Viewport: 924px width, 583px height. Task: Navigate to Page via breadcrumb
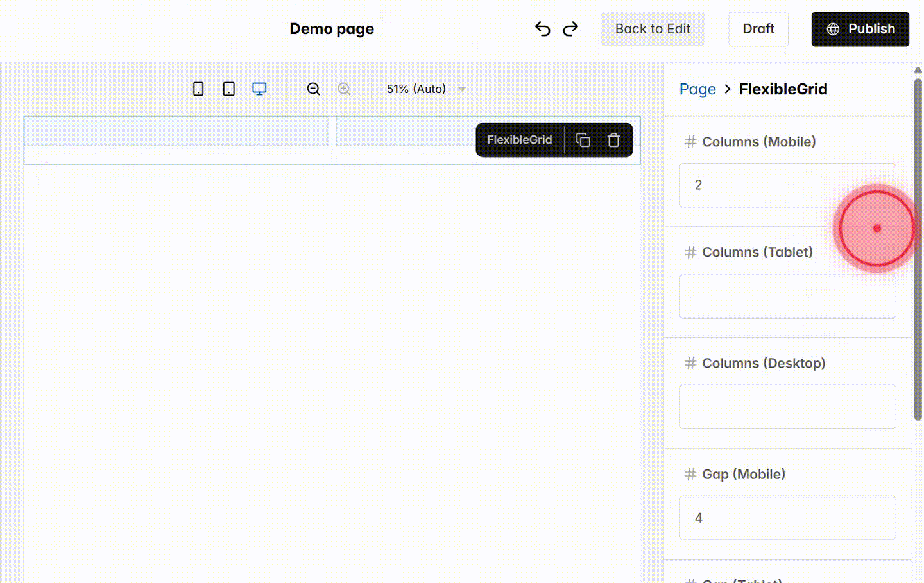point(697,89)
